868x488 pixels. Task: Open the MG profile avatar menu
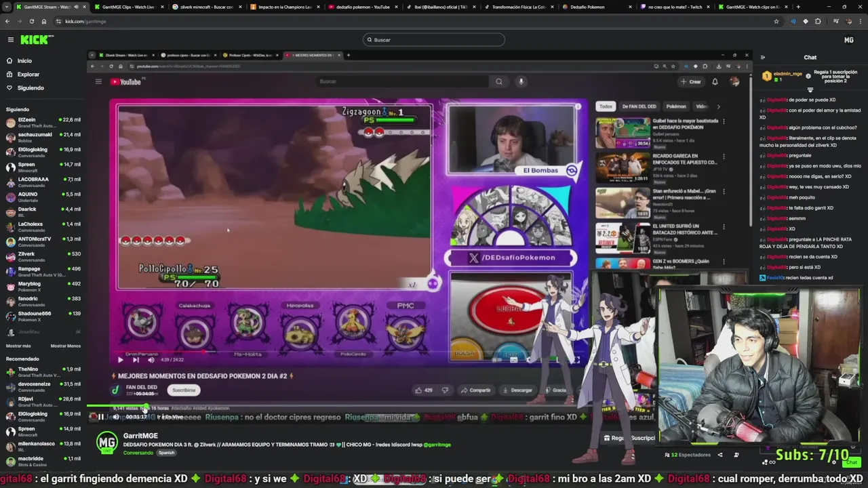click(848, 40)
